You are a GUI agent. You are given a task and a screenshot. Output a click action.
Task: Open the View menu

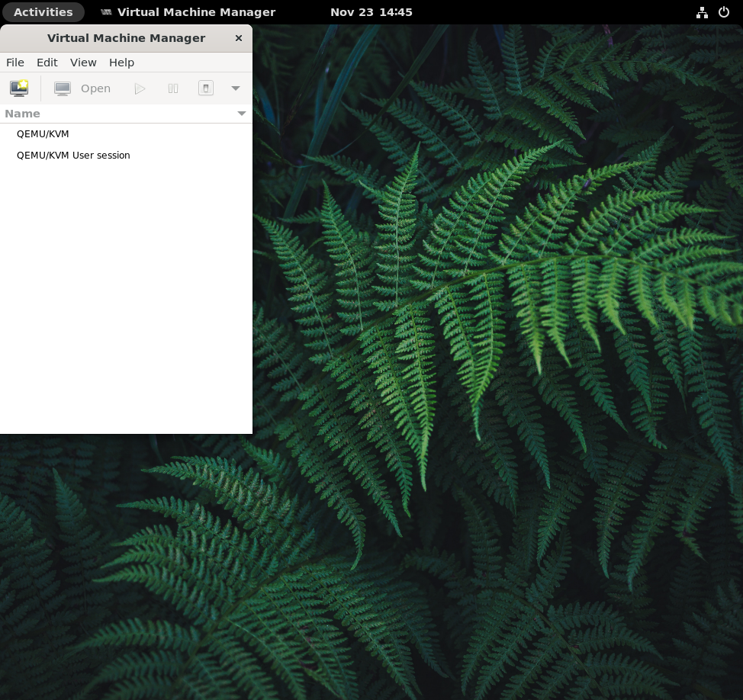(x=82, y=62)
